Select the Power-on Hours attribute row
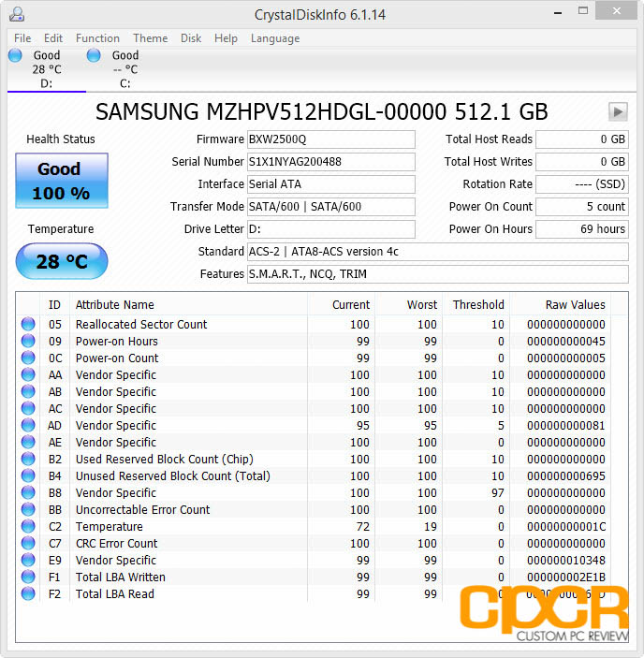Image resolution: width=644 pixels, height=658 pixels. click(321, 342)
